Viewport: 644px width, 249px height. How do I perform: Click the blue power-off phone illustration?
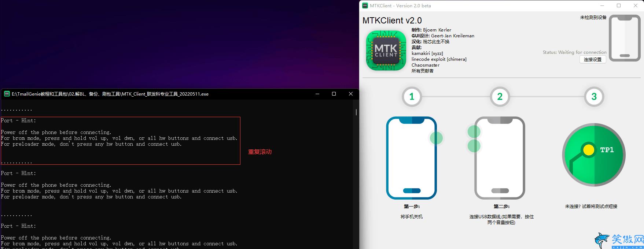[x=411, y=158]
